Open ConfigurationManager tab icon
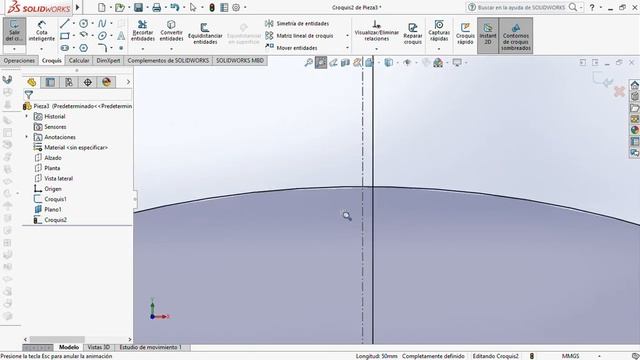 (x=69, y=82)
